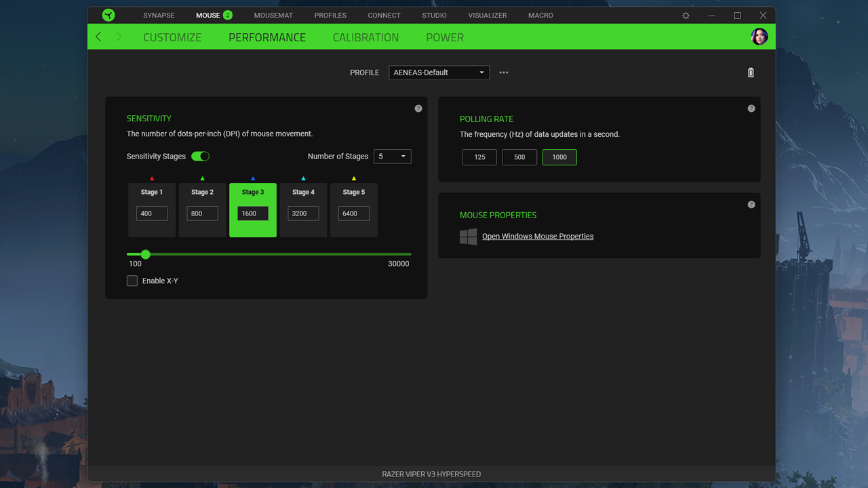The width and height of the screenshot is (868, 488).
Task: Select the Stage 5 sensitivity card
Action: (354, 210)
